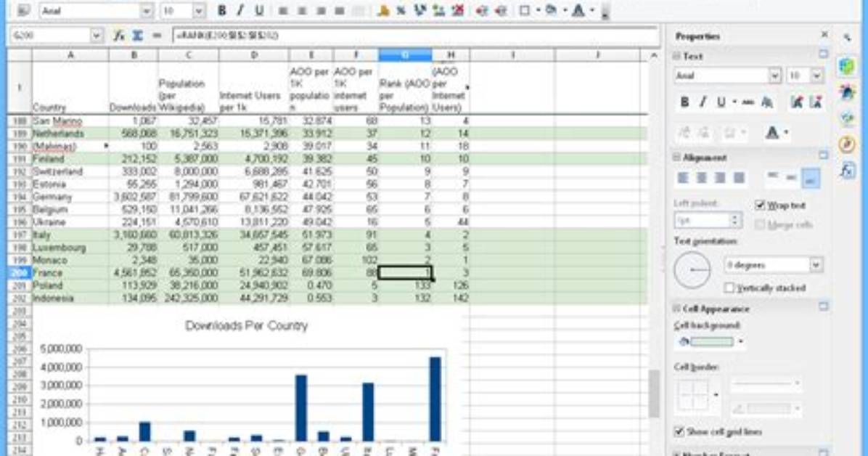Toggle Bold in the Properties sidebar
Viewport: 868px width, 456px height.
pos(685,102)
